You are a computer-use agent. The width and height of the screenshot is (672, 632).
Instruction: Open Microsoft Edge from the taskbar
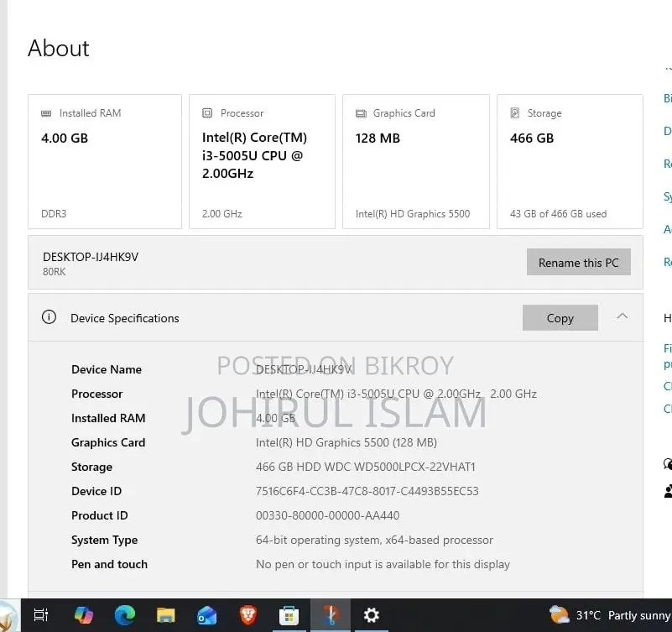[125, 615]
